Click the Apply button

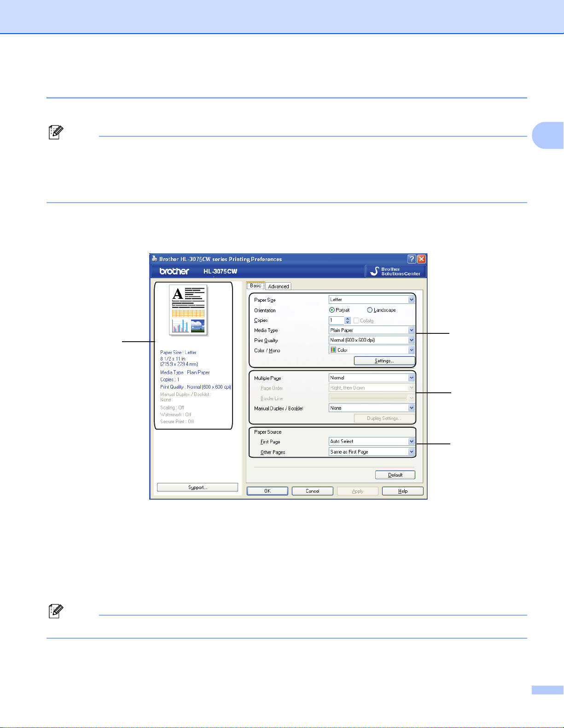[x=358, y=491]
